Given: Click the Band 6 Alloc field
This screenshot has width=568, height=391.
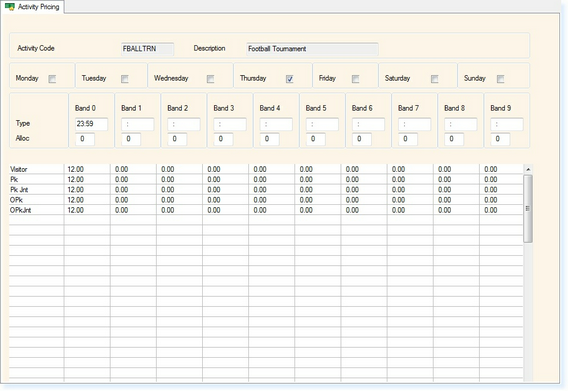Looking at the screenshot, I should [x=362, y=139].
